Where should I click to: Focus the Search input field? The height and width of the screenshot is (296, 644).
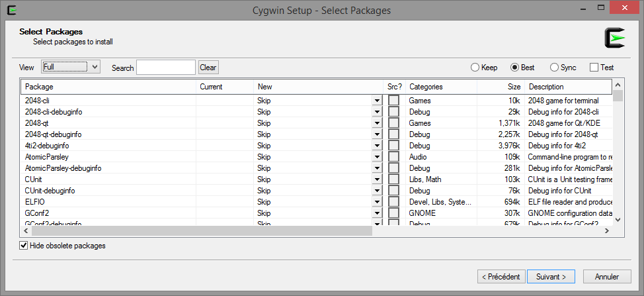point(166,68)
